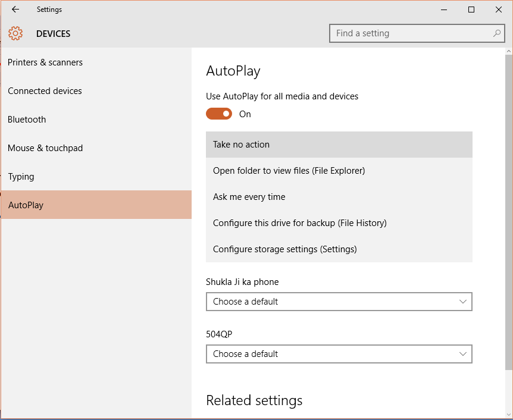Image resolution: width=513 pixels, height=420 pixels.
Task: Open Mouse & touchpad settings
Action: point(45,148)
